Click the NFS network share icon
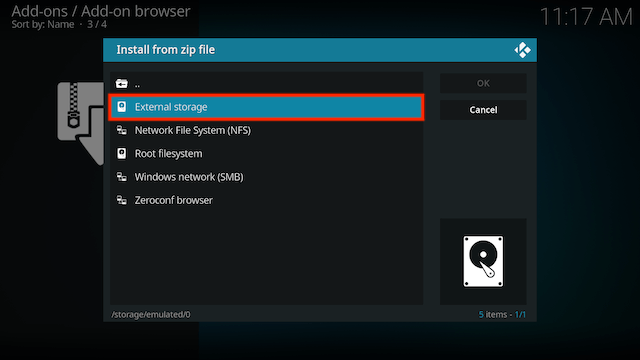Image resolution: width=640 pixels, height=360 pixels. coord(122,130)
